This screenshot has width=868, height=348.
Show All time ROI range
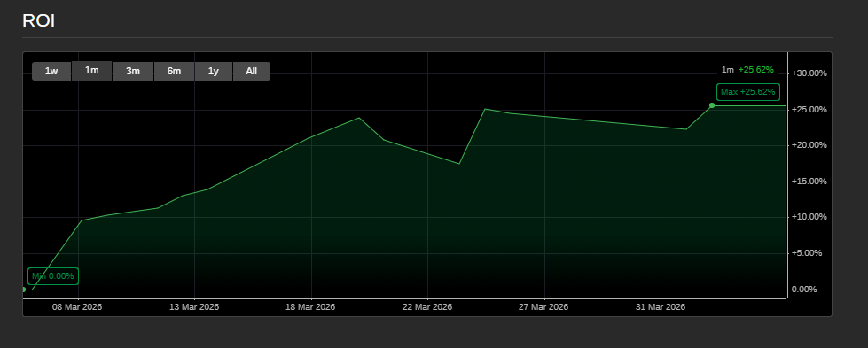tap(251, 72)
